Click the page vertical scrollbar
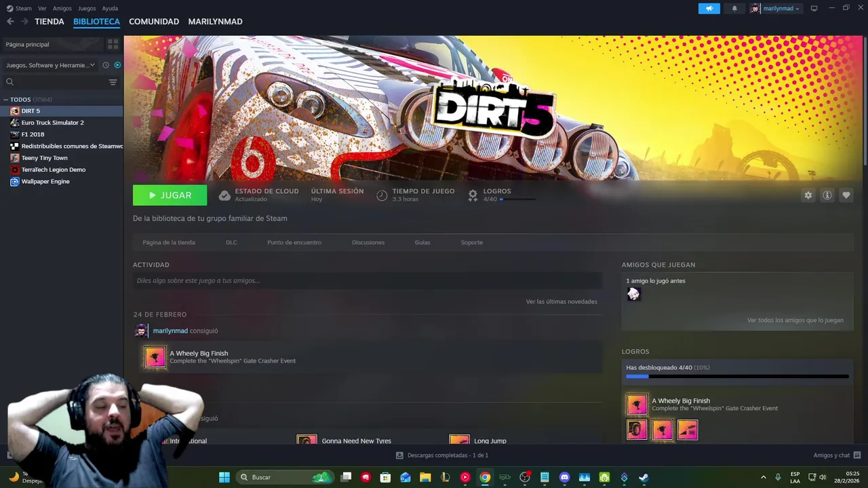The width and height of the screenshot is (868, 488). pos(865,102)
